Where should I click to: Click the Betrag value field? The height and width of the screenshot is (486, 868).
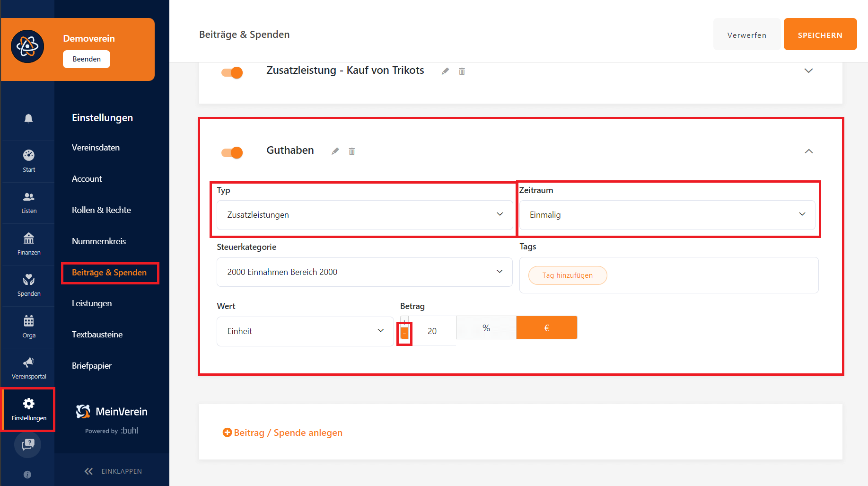click(432, 331)
